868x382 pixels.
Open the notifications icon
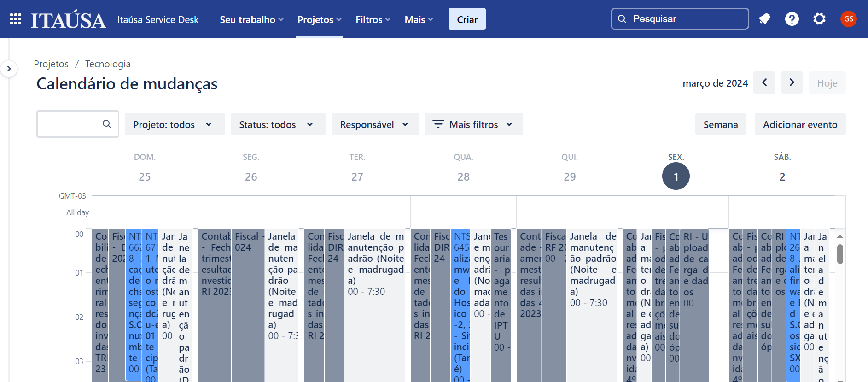click(x=764, y=19)
